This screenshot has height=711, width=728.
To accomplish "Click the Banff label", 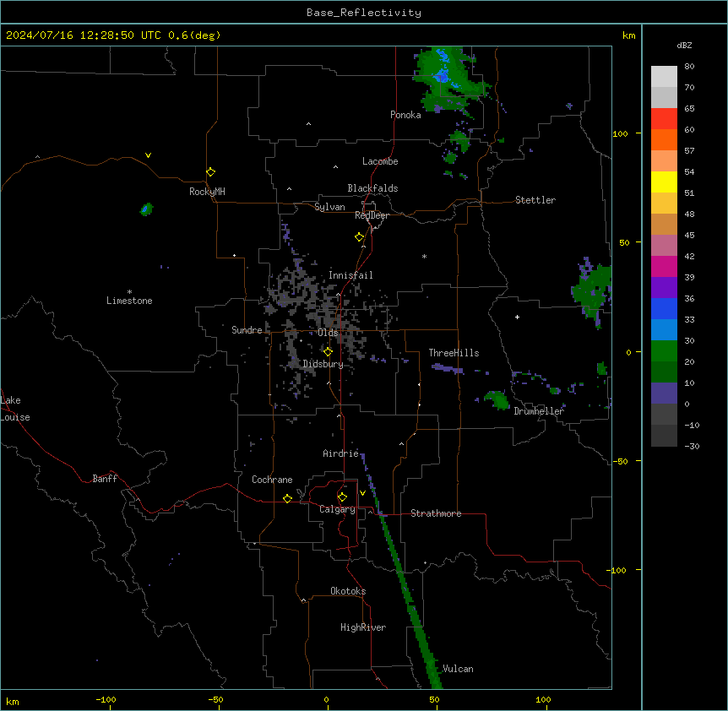I will [105, 479].
